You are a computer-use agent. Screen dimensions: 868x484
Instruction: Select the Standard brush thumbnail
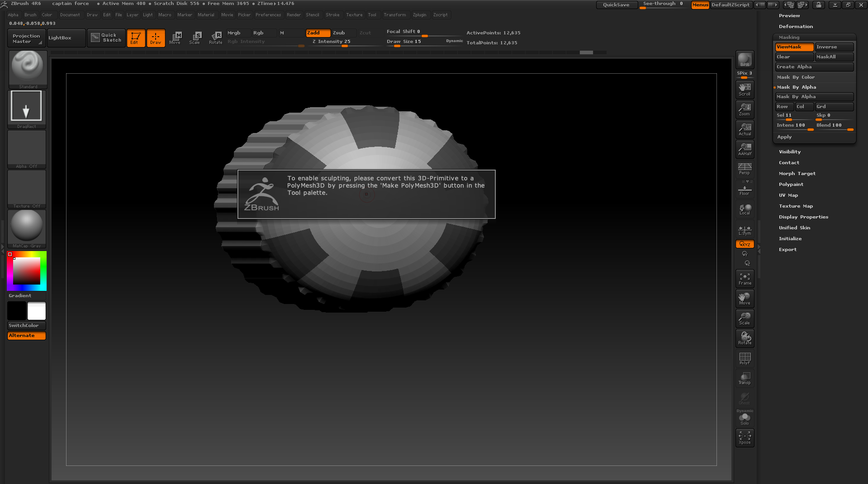click(x=28, y=69)
